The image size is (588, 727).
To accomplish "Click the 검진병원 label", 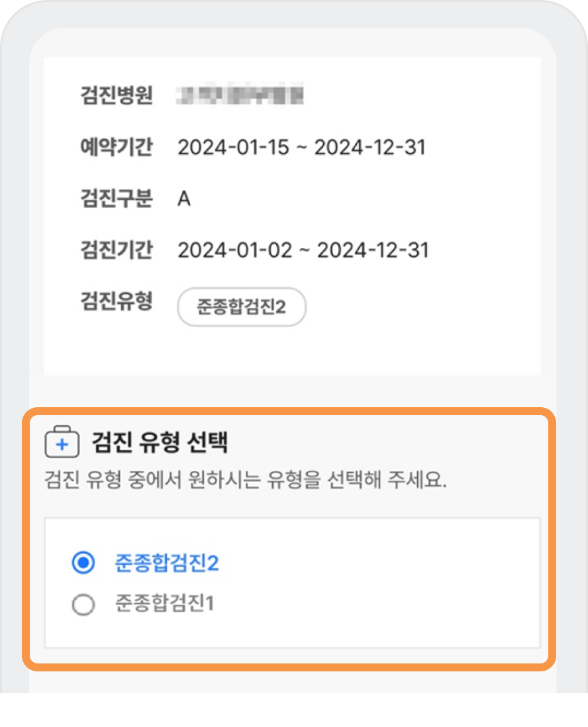I will pyautogui.click(x=117, y=95).
